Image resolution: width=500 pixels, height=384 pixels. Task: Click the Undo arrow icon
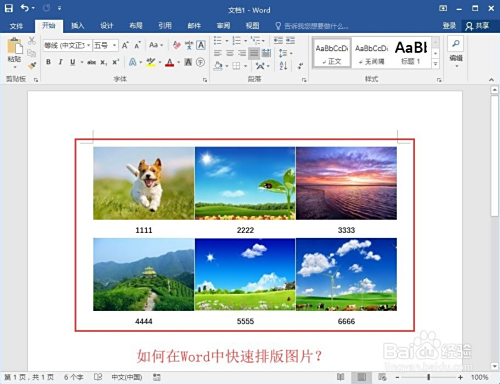click(x=25, y=8)
